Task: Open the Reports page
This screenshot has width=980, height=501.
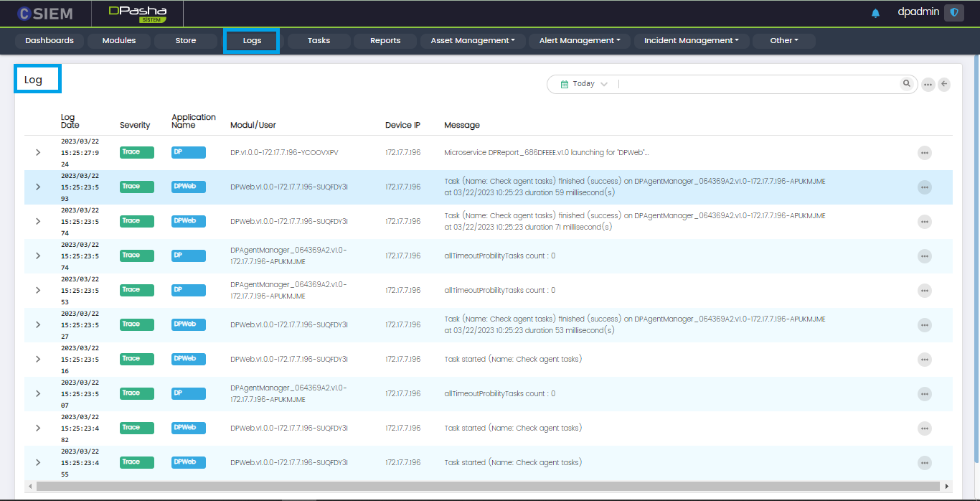Action: click(x=385, y=41)
